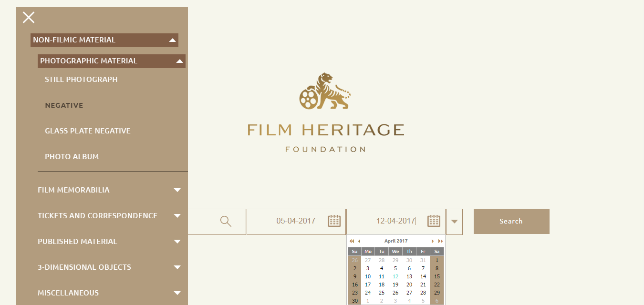
Task: Select Sunday April 23 in calendar
Action: tap(354, 293)
